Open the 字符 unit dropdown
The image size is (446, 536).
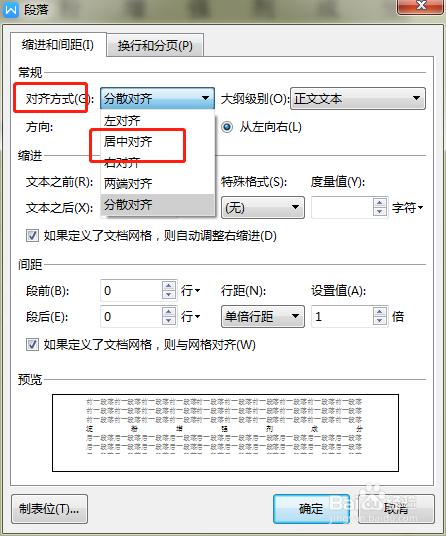point(407,207)
